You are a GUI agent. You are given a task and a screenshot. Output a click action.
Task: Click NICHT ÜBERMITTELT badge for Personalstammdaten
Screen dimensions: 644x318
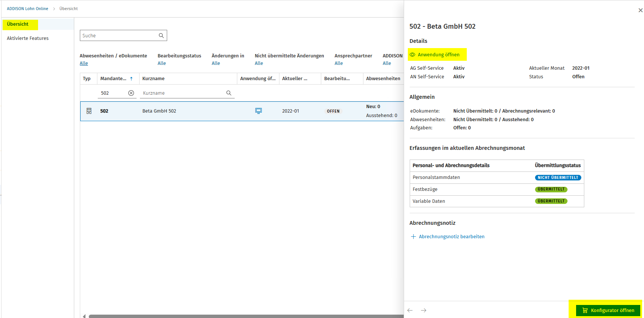click(x=558, y=177)
